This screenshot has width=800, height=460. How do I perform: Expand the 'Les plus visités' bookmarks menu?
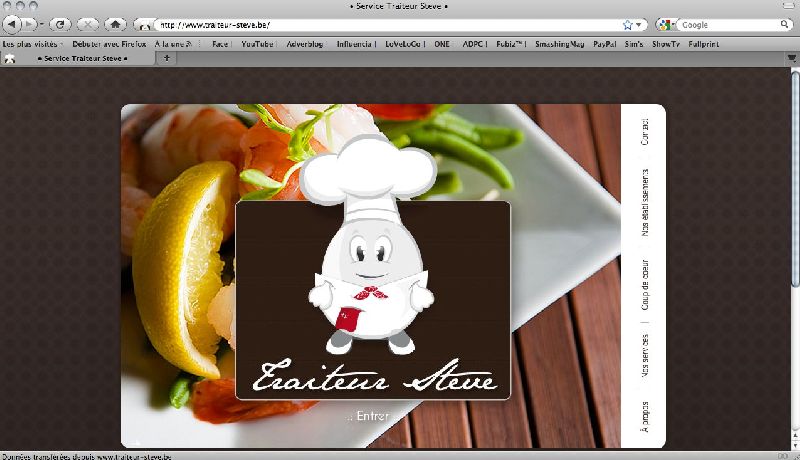33,44
